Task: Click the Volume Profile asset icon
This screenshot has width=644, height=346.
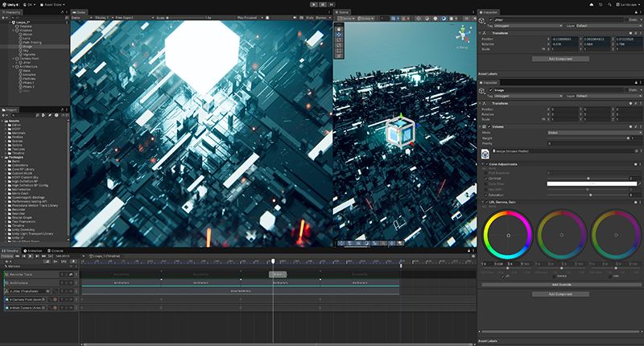Action: point(486,152)
